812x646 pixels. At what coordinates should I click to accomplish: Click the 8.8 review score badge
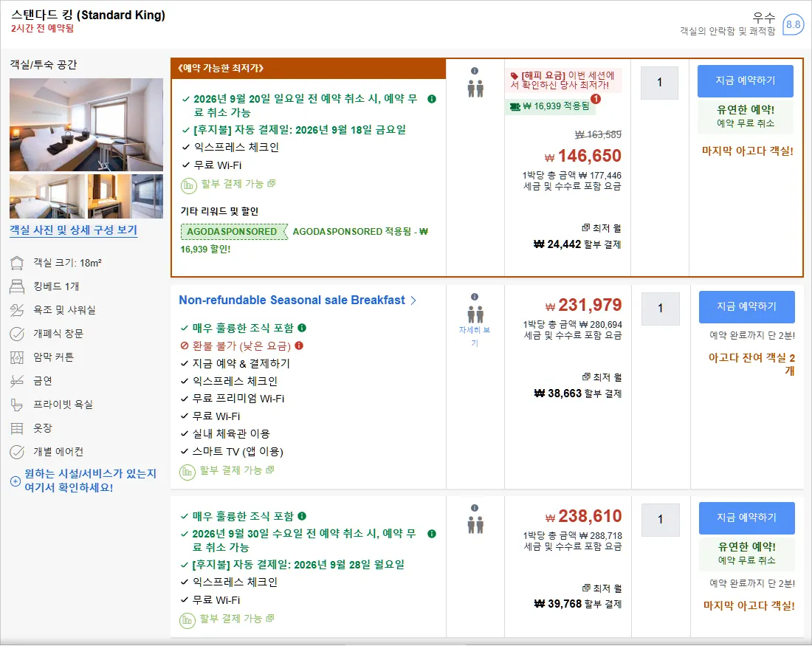point(793,24)
